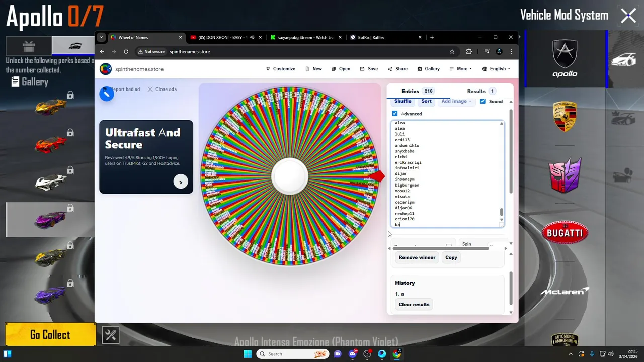Bookmark this page with star icon

(x=452, y=51)
